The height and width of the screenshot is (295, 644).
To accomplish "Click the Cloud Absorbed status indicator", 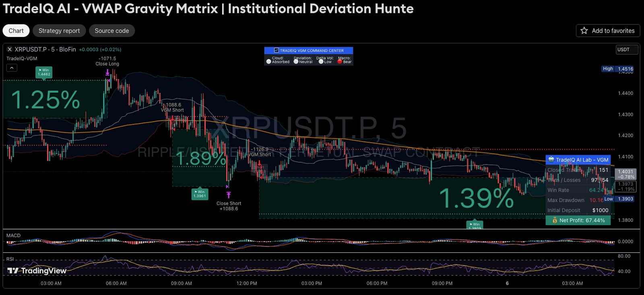I will point(269,61).
